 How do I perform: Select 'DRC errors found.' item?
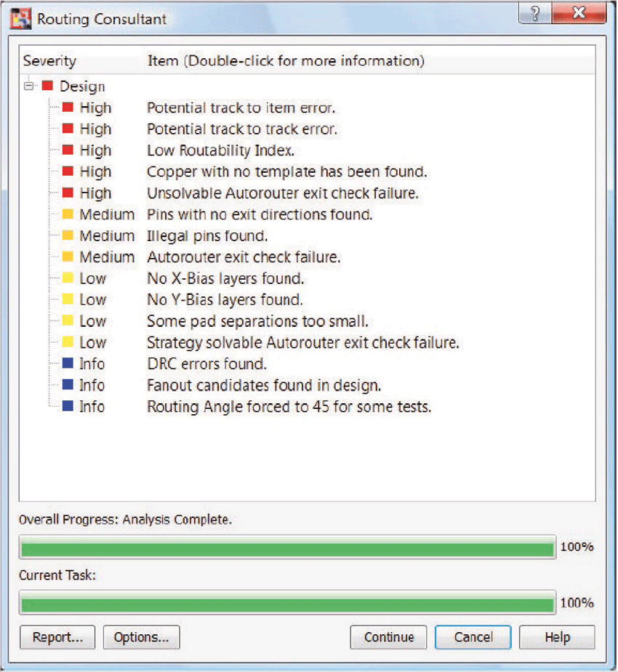206,364
